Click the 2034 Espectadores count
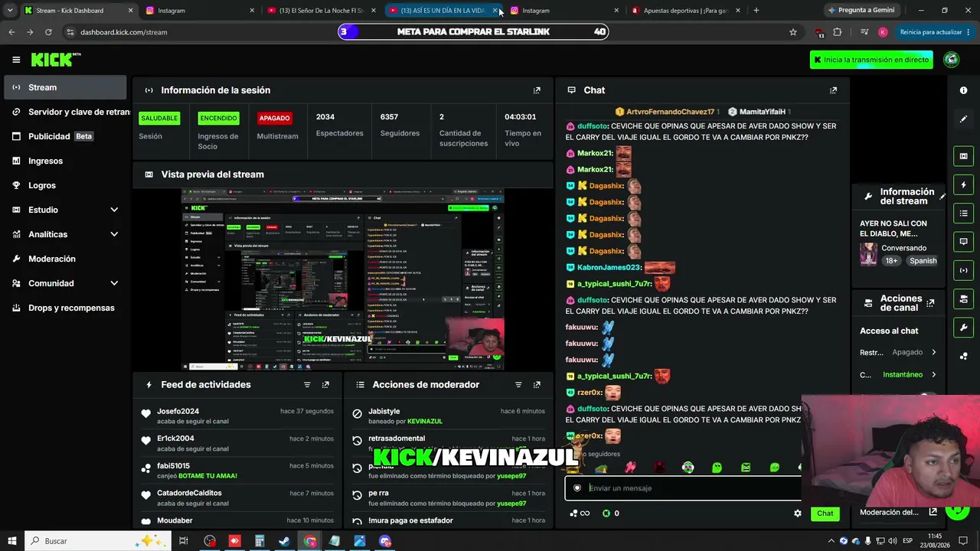The width and height of the screenshot is (980, 551). [x=325, y=117]
